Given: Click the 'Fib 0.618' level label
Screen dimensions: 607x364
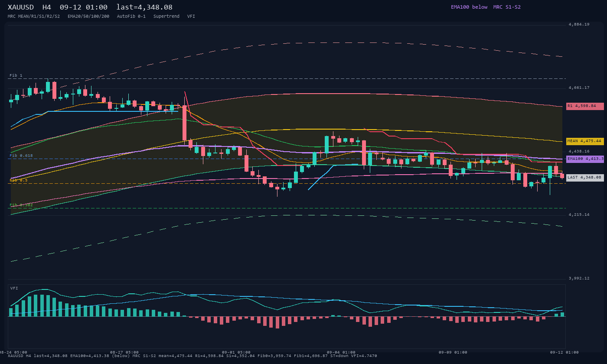Looking at the screenshot, I should pyautogui.click(x=21, y=156).
